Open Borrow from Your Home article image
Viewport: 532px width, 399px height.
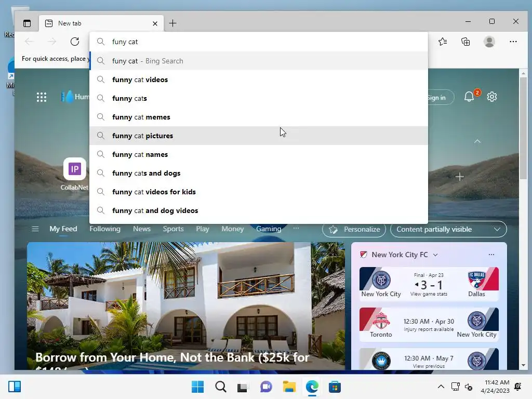[186, 305]
